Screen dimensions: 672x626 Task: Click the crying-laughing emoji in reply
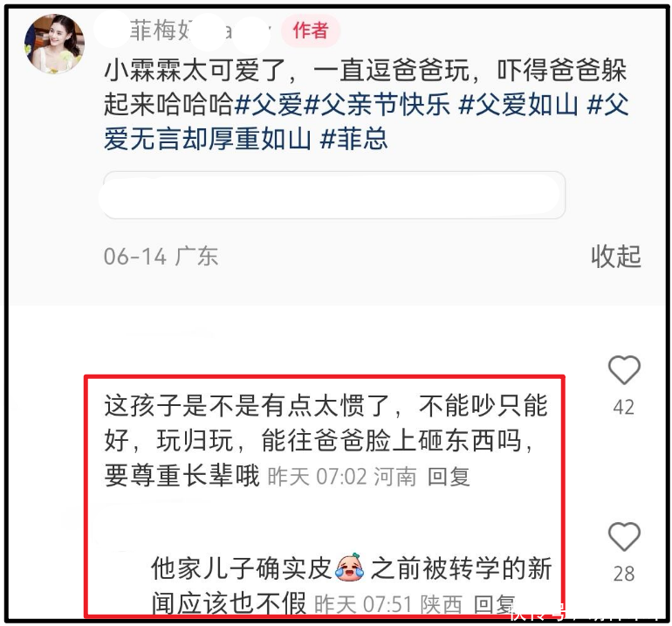coord(350,568)
